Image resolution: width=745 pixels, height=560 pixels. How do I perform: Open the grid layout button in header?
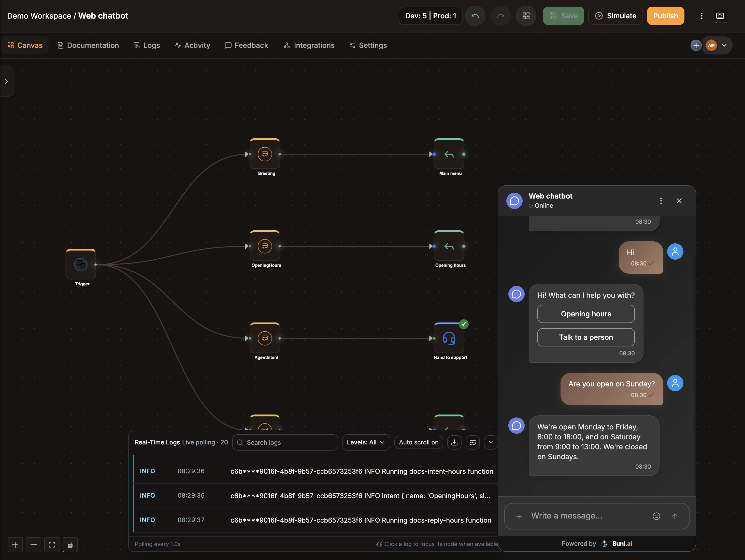526,16
